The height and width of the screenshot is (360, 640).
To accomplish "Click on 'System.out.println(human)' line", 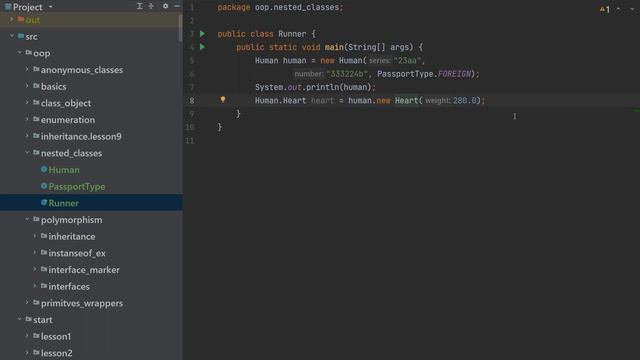I will (x=315, y=87).
